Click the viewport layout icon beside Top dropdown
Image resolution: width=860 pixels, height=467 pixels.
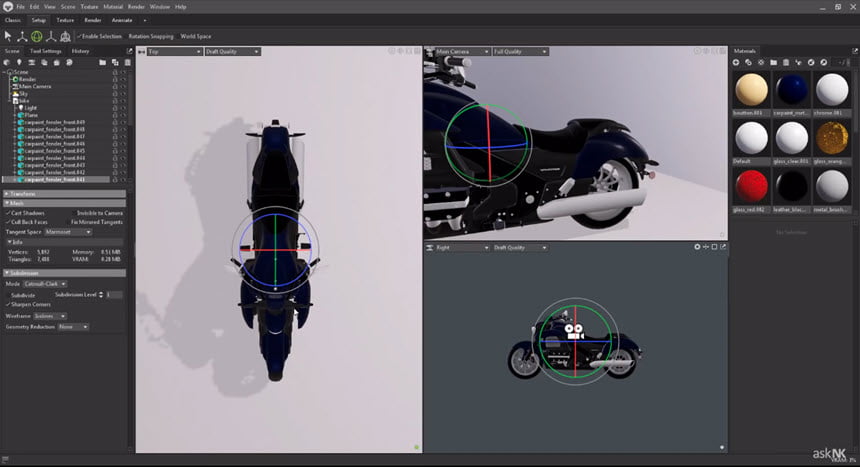[x=142, y=52]
